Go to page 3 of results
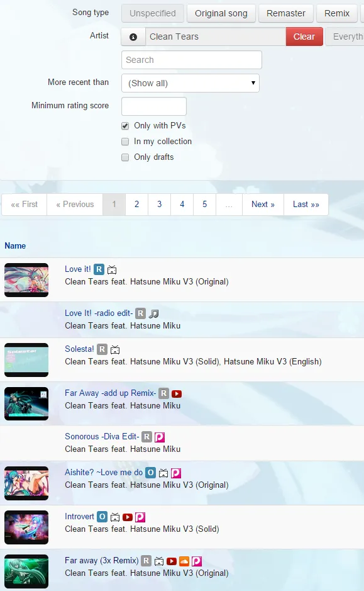 (159, 205)
